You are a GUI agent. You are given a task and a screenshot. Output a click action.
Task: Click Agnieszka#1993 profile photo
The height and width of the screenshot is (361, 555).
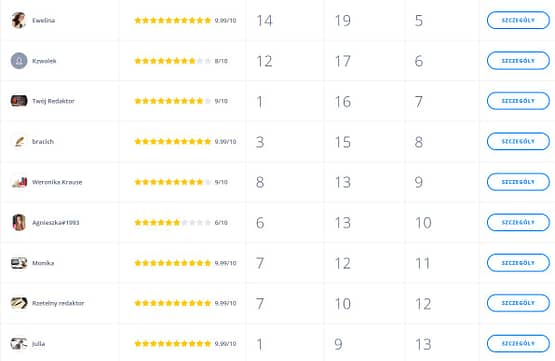point(19,222)
